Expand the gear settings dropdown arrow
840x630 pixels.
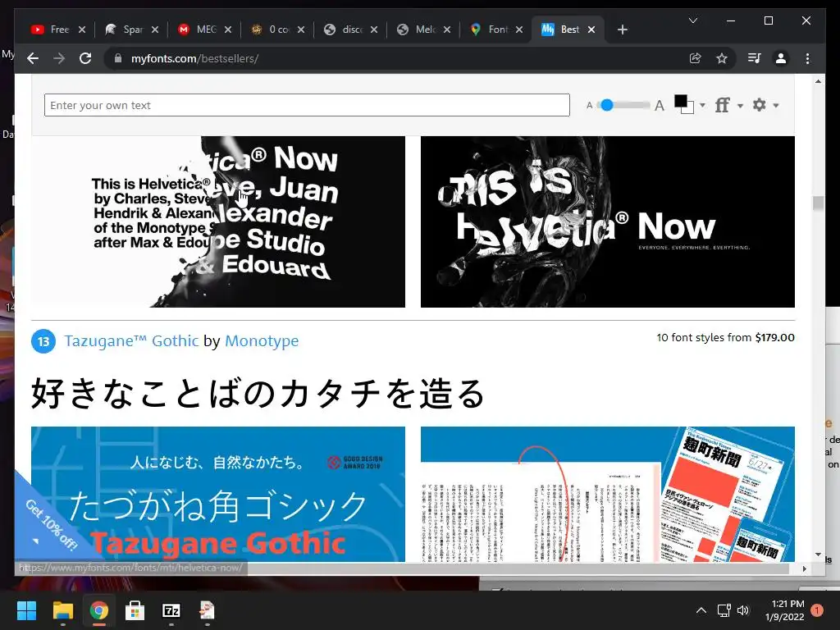[x=776, y=106]
